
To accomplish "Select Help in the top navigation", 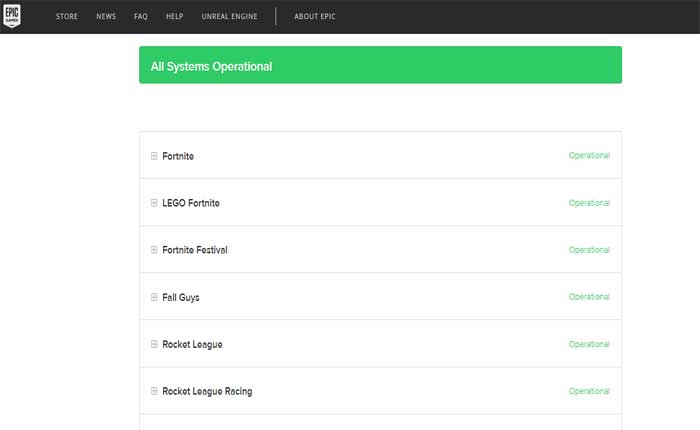I will [174, 17].
